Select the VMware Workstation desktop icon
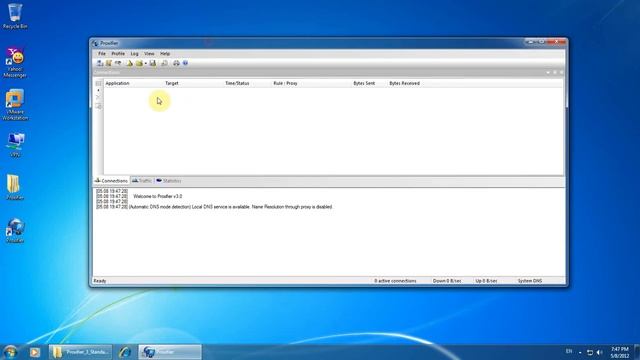Viewport: 640px width, 360px height. (15, 105)
